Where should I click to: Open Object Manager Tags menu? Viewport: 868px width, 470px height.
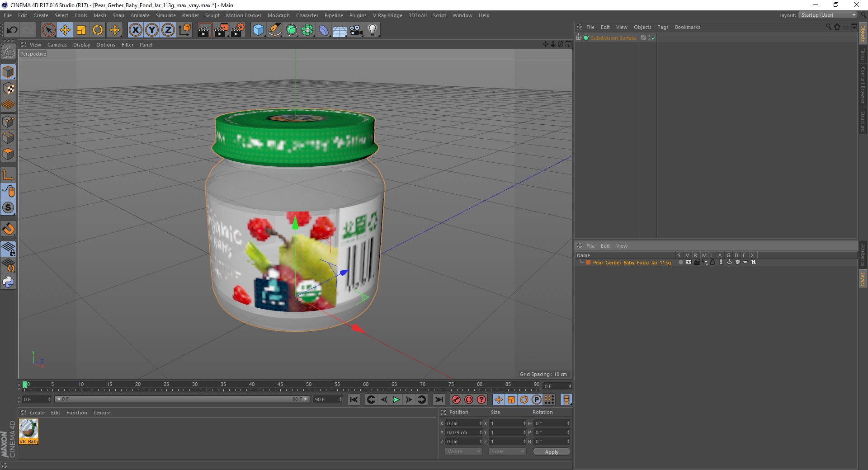click(x=663, y=27)
